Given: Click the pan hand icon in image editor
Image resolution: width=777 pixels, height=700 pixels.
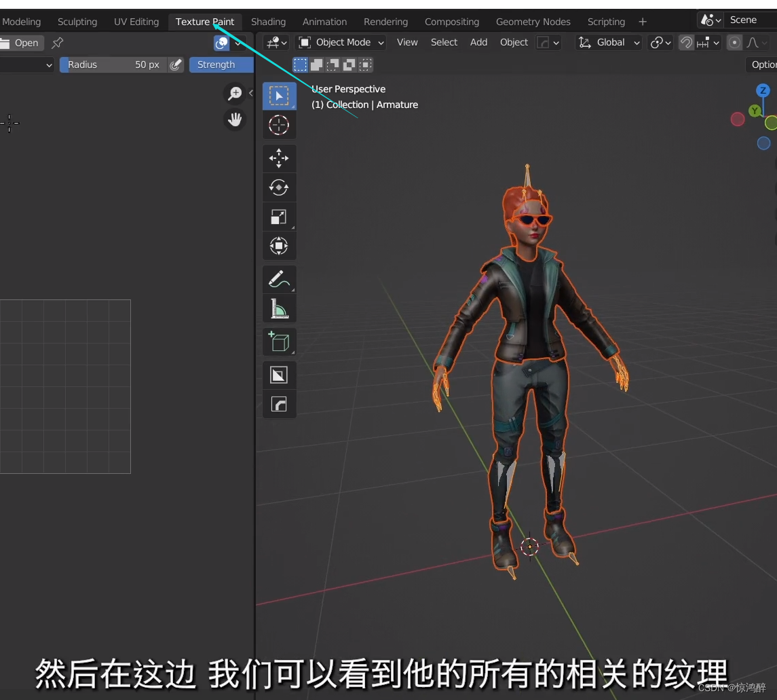Looking at the screenshot, I should [235, 119].
